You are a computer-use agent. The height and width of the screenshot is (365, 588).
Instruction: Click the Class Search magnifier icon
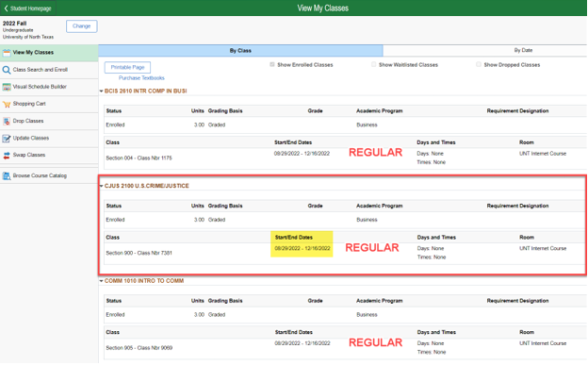click(x=7, y=70)
